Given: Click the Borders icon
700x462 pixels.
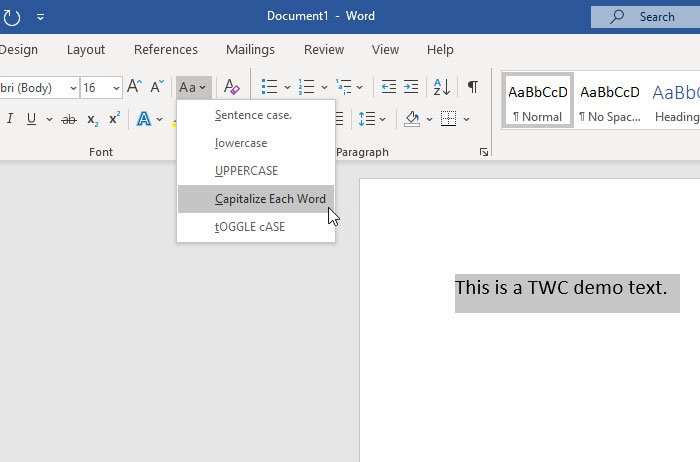Looking at the screenshot, I should point(449,119).
